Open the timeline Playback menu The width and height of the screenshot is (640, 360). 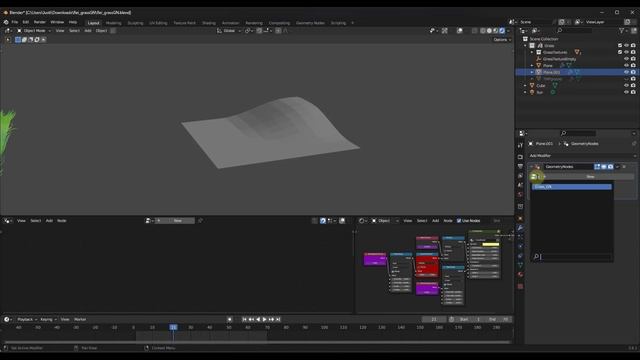coord(27,320)
